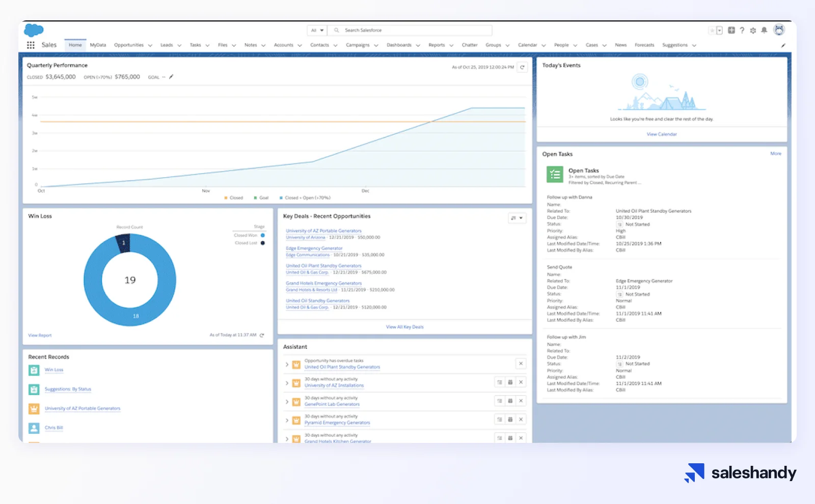This screenshot has height=504, width=815.
Task: Click the search magnifier icon
Action: 336,31
